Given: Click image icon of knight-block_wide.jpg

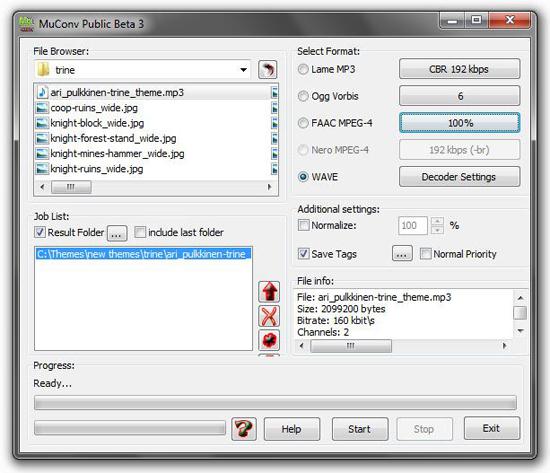Looking at the screenshot, I should 42,123.
